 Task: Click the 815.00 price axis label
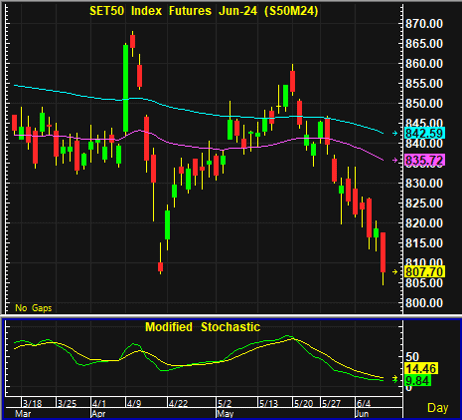click(424, 243)
